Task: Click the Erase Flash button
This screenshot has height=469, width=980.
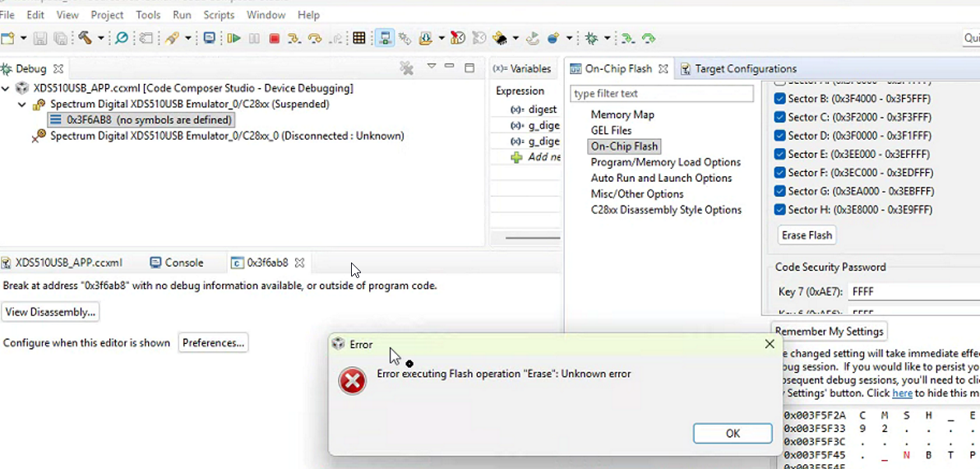Action: click(807, 235)
